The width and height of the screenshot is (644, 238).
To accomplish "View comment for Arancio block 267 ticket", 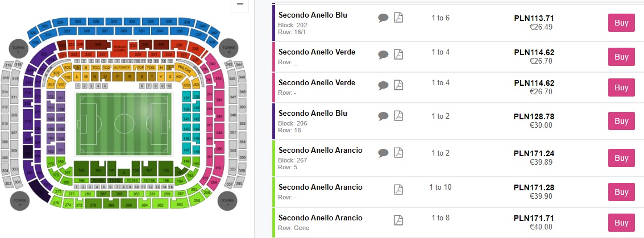I will [383, 153].
